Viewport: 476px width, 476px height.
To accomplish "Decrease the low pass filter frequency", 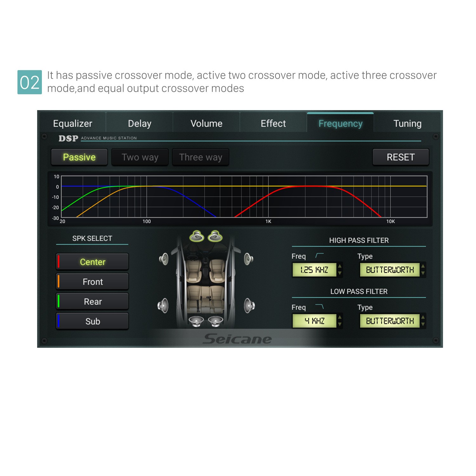I will pyautogui.click(x=340, y=324).
